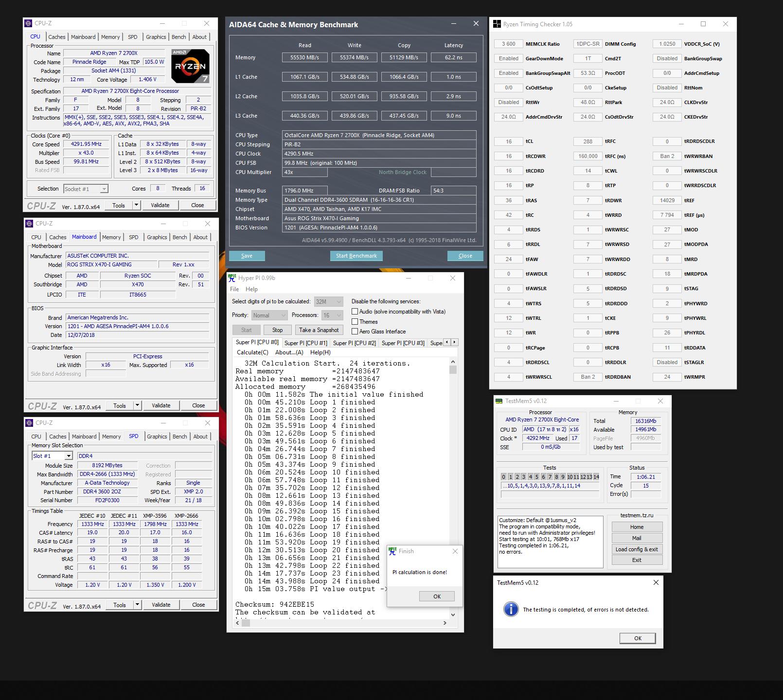Screen dimensions: 783x700
Task: Click Super PI horizontal scrollbar right arrow
Action: (x=445, y=623)
